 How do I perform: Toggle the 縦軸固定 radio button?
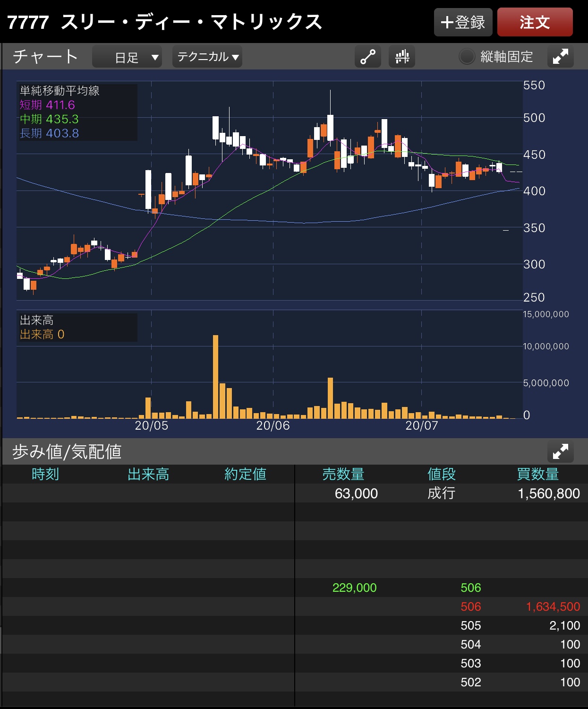coord(467,57)
